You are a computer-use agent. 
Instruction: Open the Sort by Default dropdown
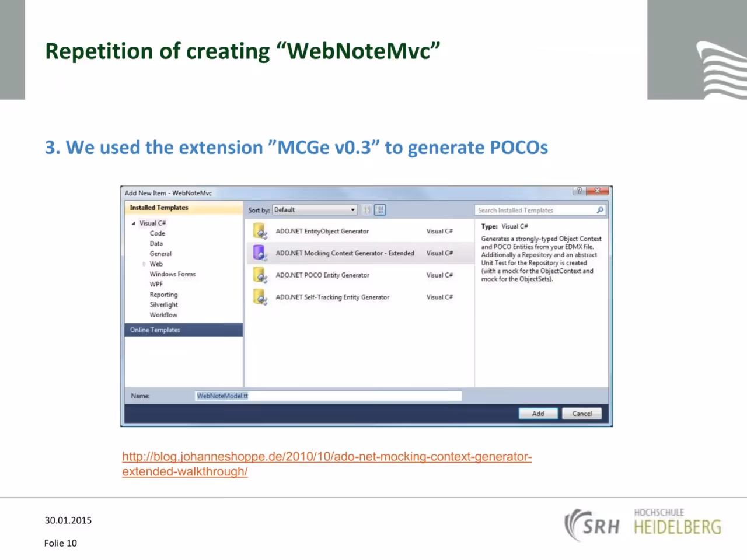(x=315, y=210)
